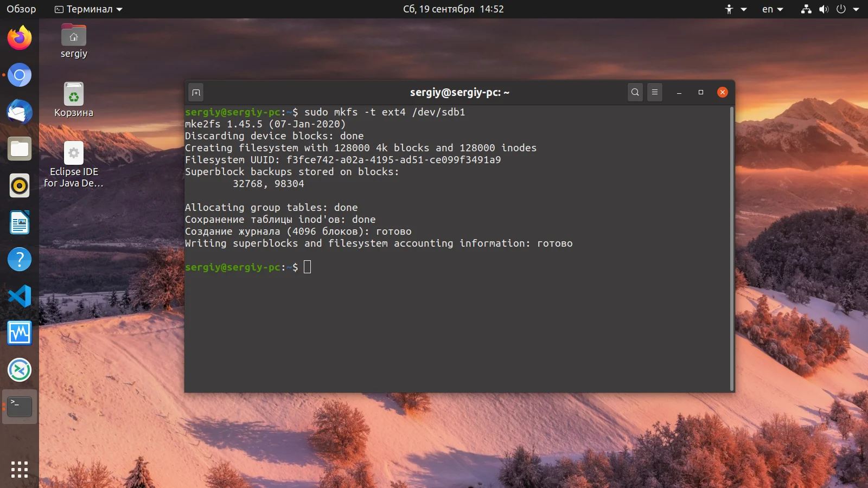Open the system menu via network icon
Screen dimensions: 868x488
pyautogui.click(x=806, y=9)
